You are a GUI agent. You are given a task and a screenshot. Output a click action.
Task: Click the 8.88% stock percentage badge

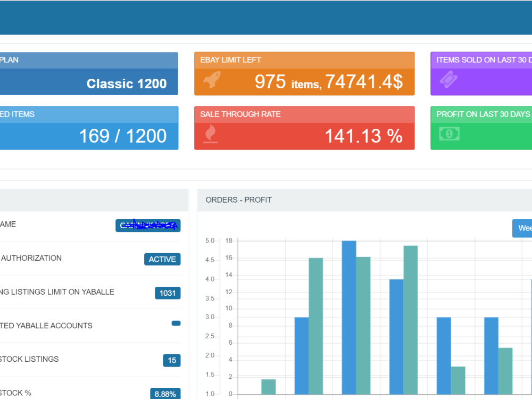(x=165, y=394)
